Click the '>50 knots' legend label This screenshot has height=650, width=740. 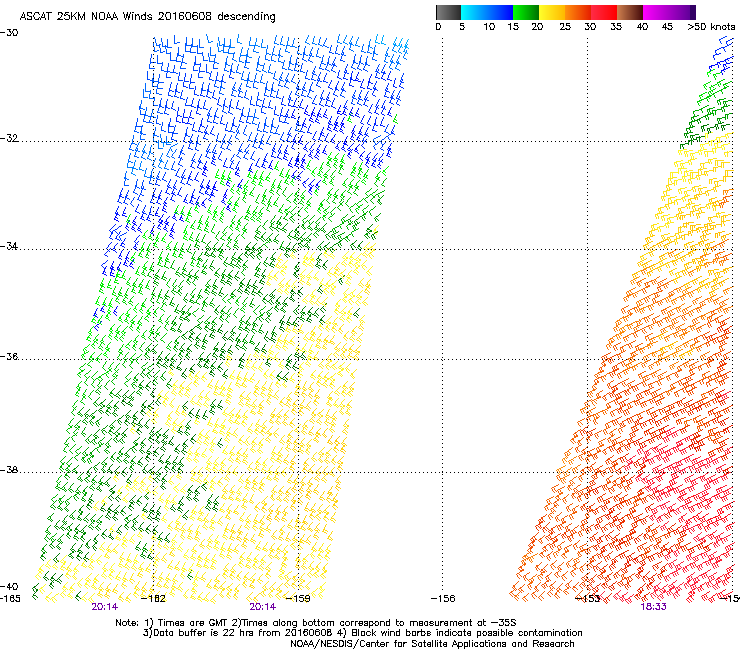click(711, 27)
